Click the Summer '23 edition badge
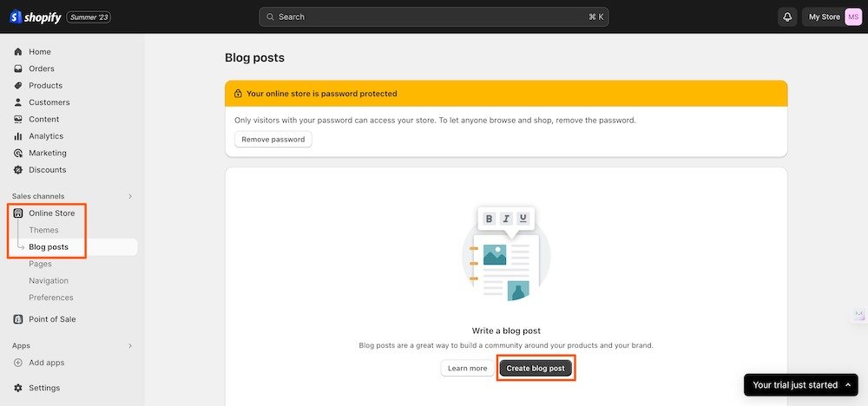Image resolution: width=868 pixels, height=406 pixels. click(x=89, y=17)
